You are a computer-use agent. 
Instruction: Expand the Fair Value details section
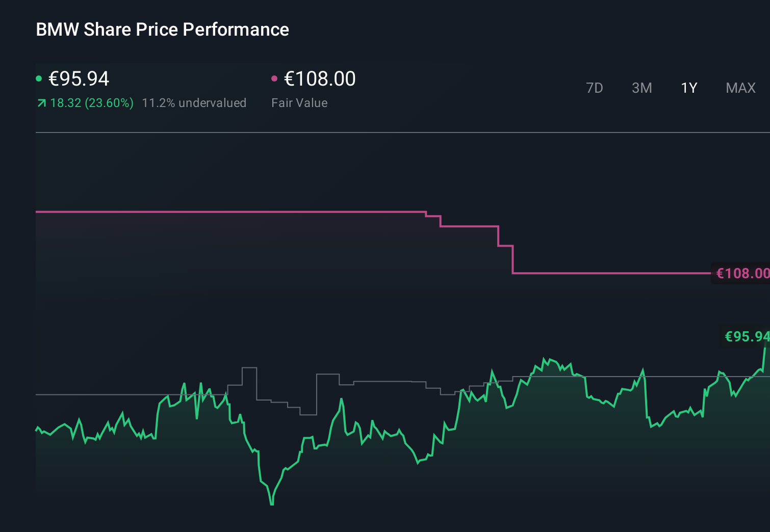pyautogui.click(x=300, y=102)
